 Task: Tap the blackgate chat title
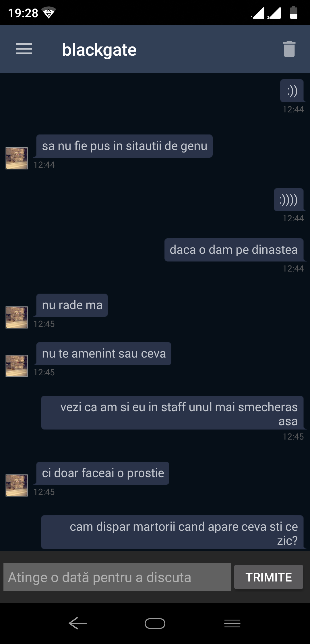[x=99, y=50]
